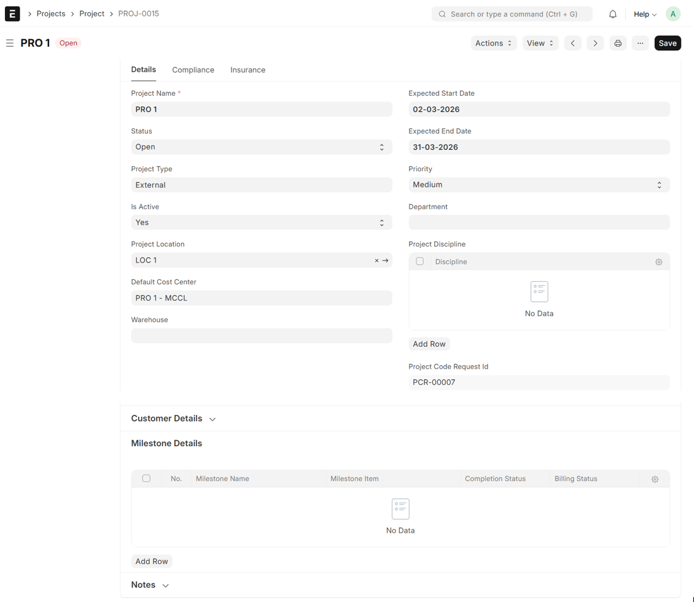Print the project document
This screenshot has height=602, width=700.
click(x=618, y=43)
